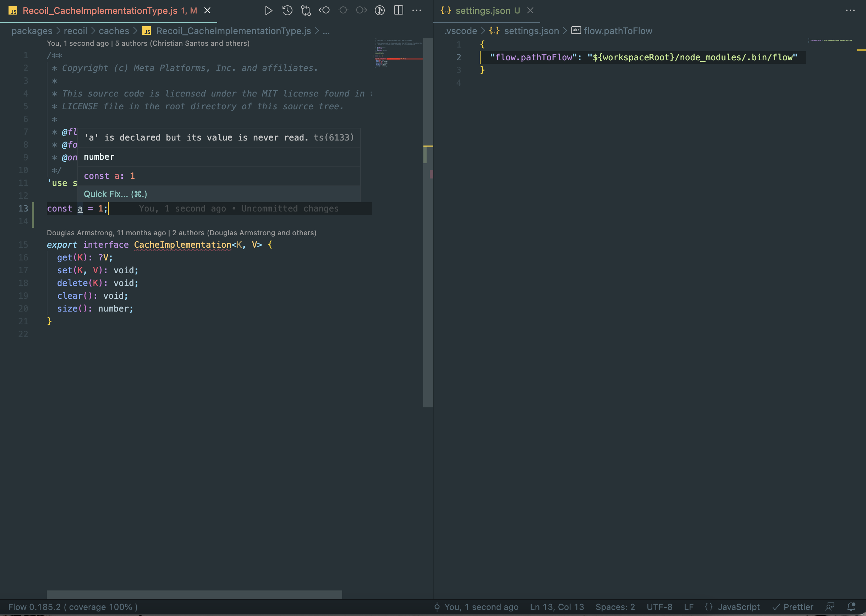This screenshot has height=616, width=866.
Task: Click the open changes compare icon
Action: click(x=306, y=11)
